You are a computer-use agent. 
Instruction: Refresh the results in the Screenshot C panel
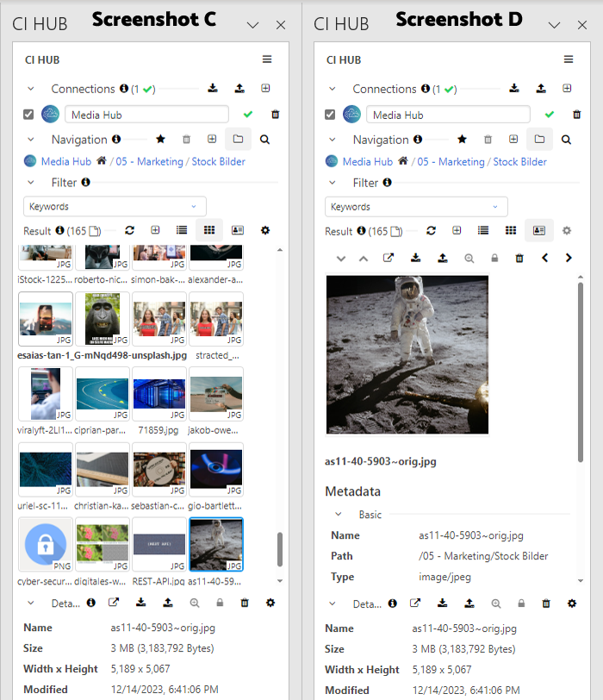point(130,231)
